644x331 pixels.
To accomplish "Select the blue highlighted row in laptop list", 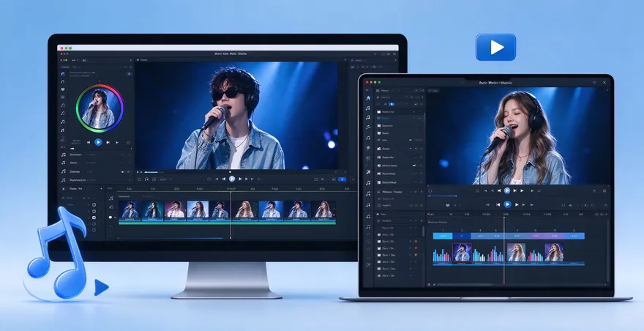I will pos(400,118).
